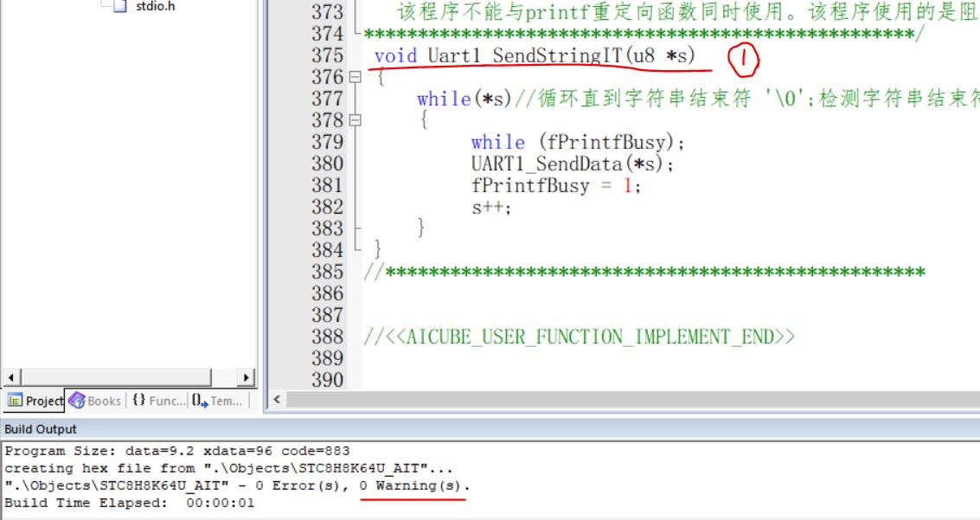980x520 pixels.
Task: Switch to the Project tab
Action: click(35, 401)
